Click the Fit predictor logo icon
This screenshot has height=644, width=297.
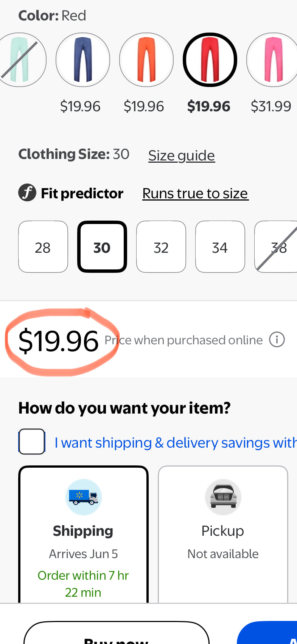click(27, 193)
